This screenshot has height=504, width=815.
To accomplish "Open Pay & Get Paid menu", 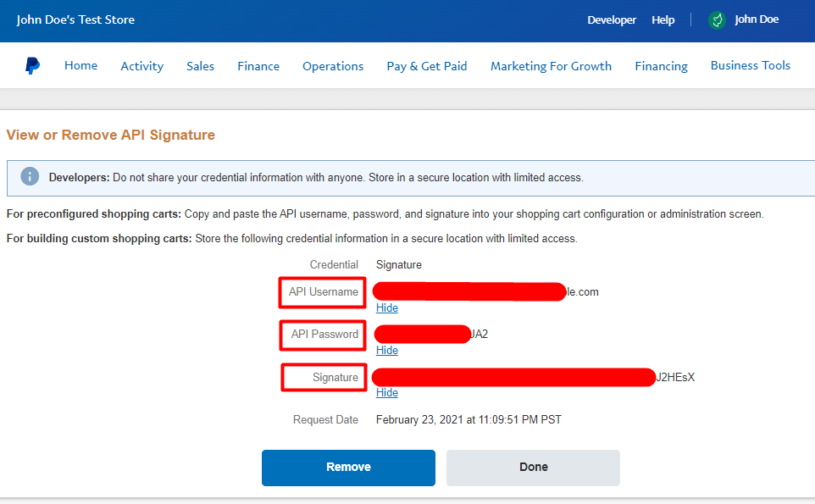I will click(x=427, y=66).
